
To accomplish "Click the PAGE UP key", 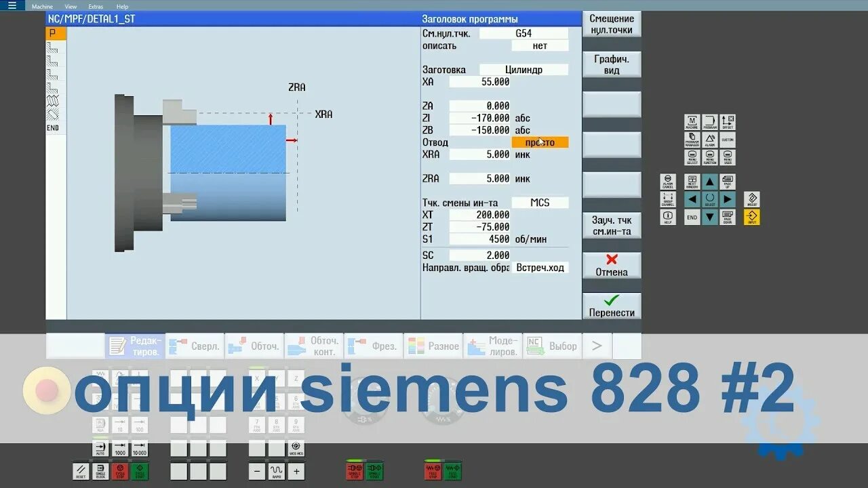I will click(727, 182).
